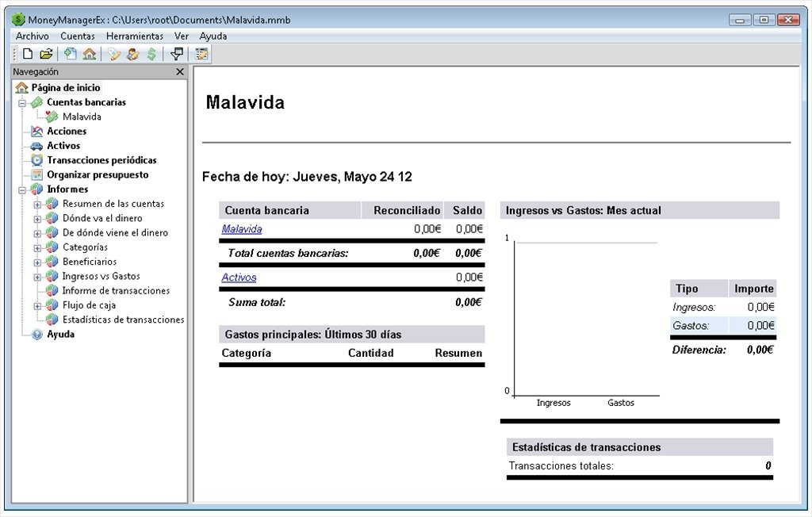Screen dimensions: 812x517
Task: Close the Navegación panel
Action: (180, 71)
